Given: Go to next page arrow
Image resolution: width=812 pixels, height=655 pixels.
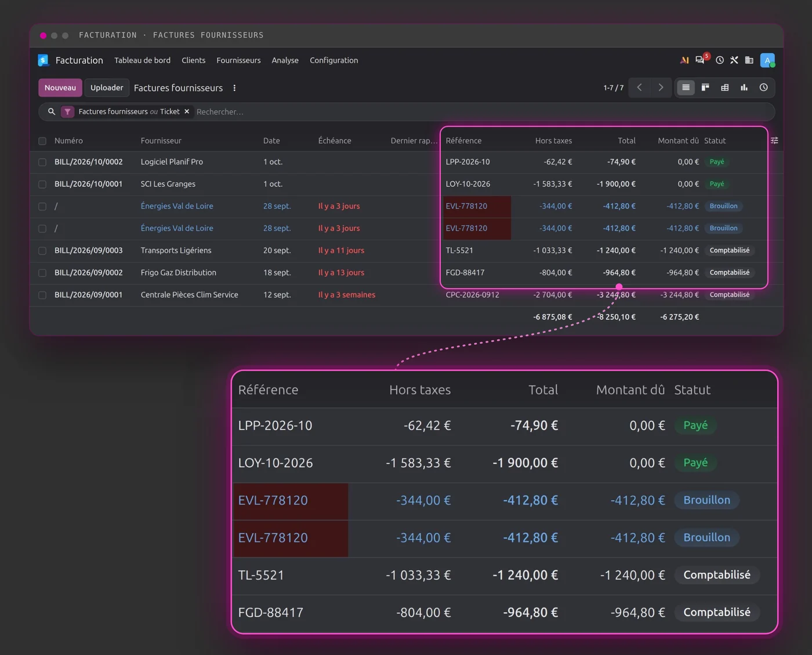Looking at the screenshot, I should click(x=661, y=88).
